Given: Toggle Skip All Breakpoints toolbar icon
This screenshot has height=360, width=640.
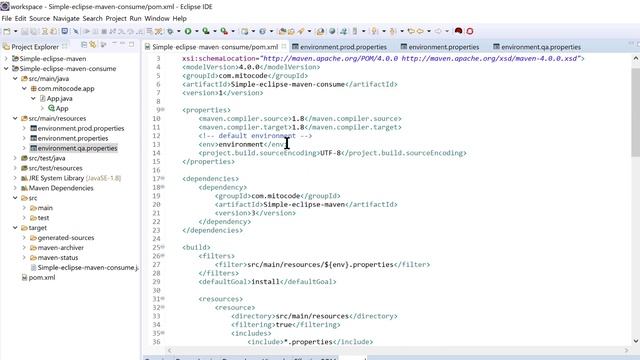Looking at the screenshot, I should tap(76, 31).
